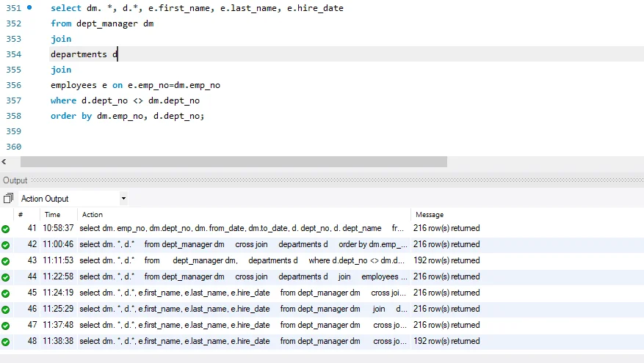
Task: Click the 216 row(s) returned message in row 44
Action: coord(446,277)
